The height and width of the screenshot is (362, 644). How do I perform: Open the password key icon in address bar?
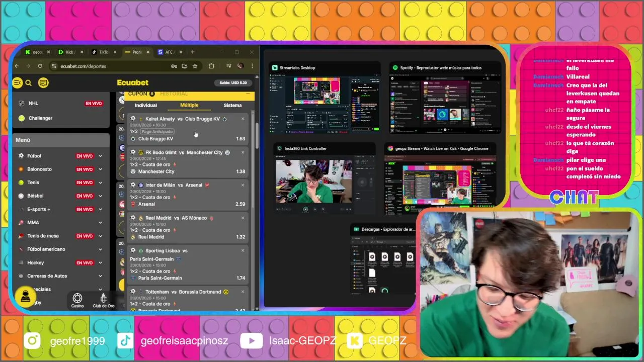[174, 66]
